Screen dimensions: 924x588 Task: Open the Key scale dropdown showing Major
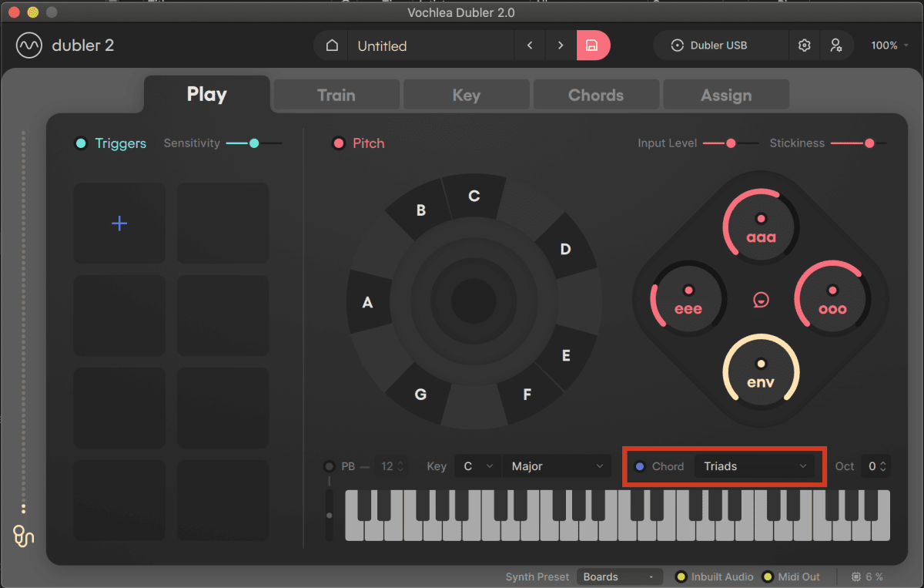(556, 465)
